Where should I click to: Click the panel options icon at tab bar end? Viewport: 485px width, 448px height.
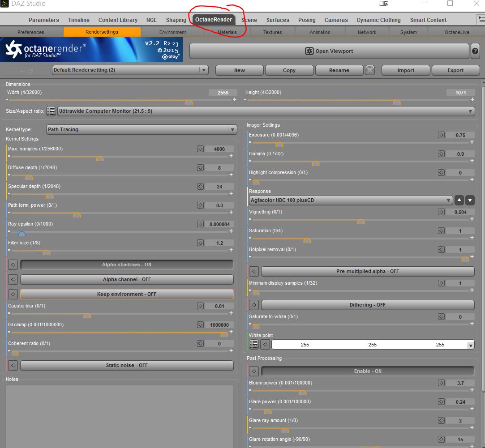[481, 20]
